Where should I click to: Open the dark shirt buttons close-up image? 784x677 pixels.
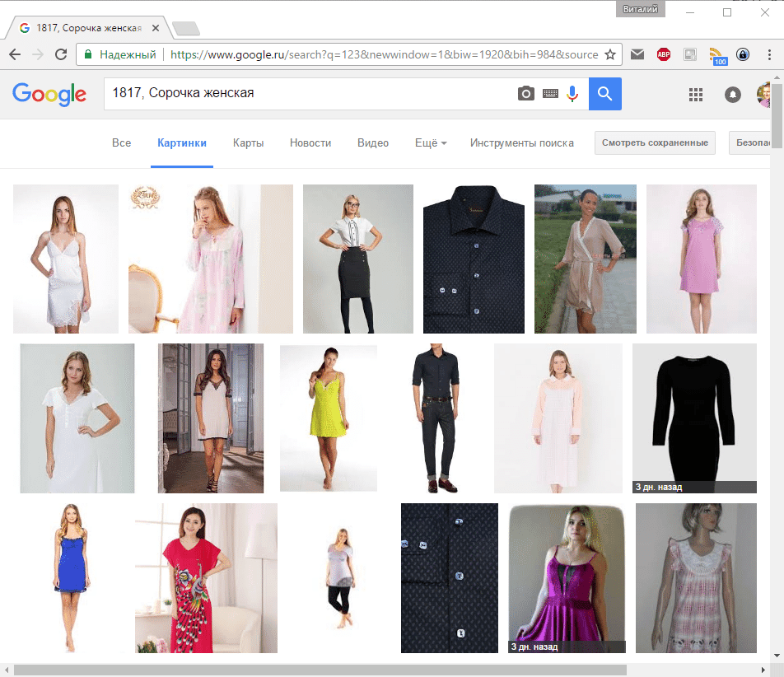[450, 578]
